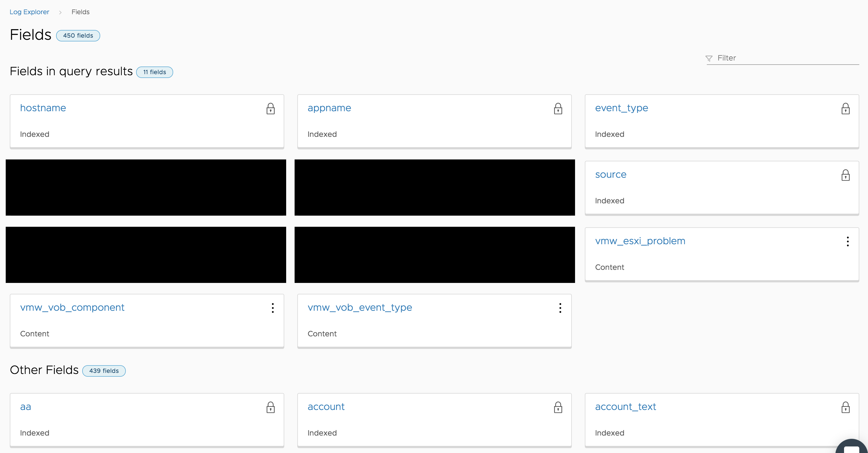868x453 pixels.
Task: Click the lock icon on account_text card
Action: click(845, 407)
